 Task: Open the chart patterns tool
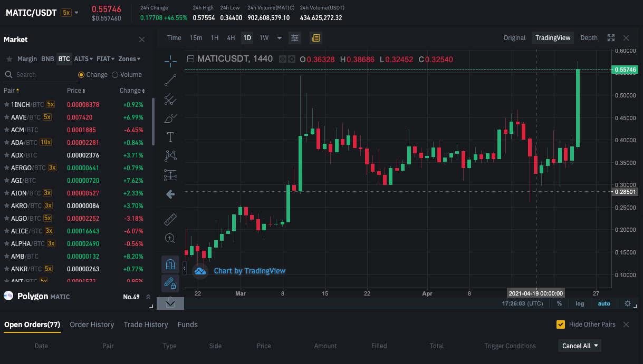[x=170, y=156]
